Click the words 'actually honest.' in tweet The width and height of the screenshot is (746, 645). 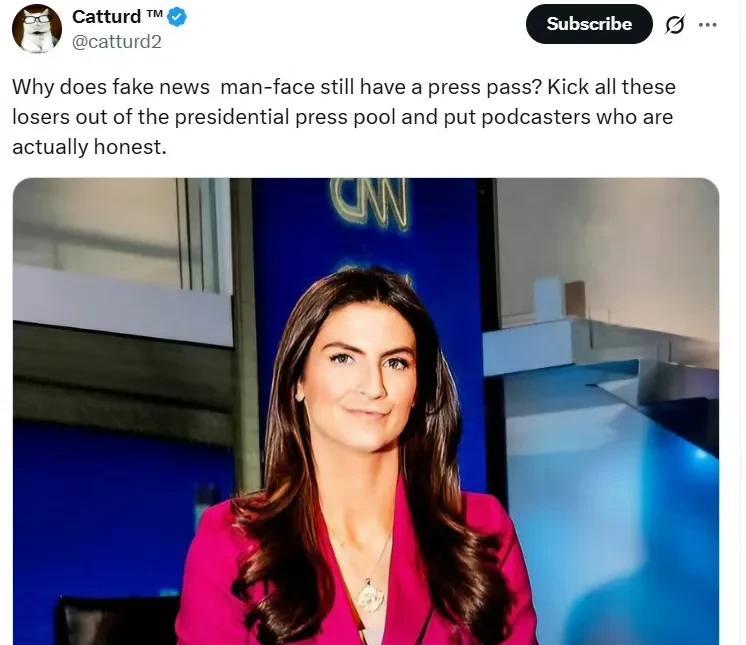pyautogui.click(x=89, y=147)
